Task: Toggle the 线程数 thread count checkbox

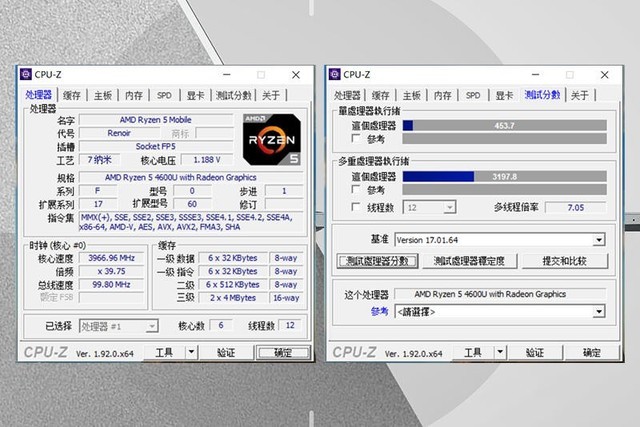Action: (356, 207)
